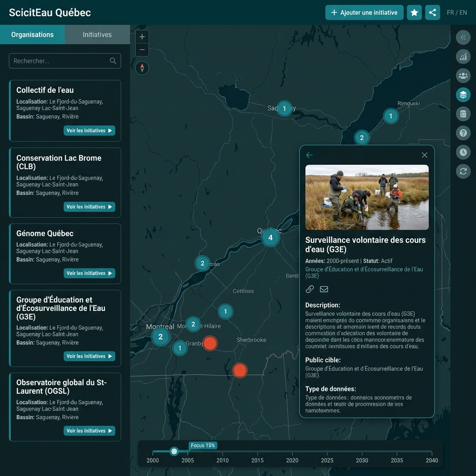Open the statistics chart icon in sidebar
The image size is (476, 476).
pos(463,57)
